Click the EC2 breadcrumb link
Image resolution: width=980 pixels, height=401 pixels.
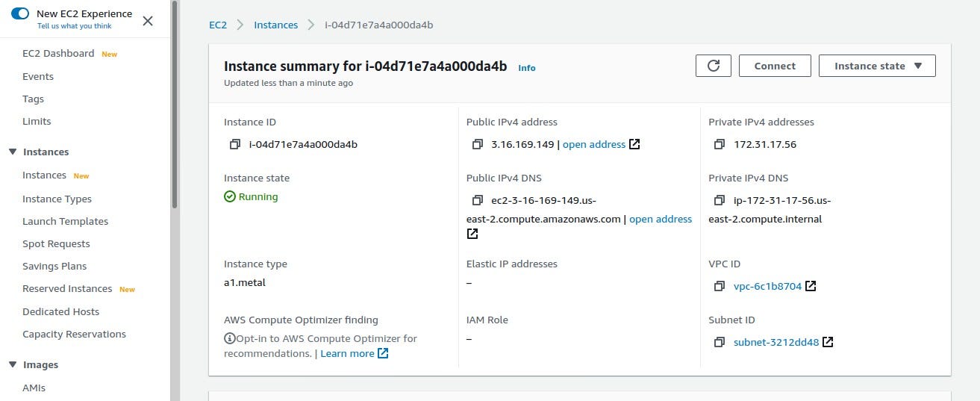click(217, 25)
